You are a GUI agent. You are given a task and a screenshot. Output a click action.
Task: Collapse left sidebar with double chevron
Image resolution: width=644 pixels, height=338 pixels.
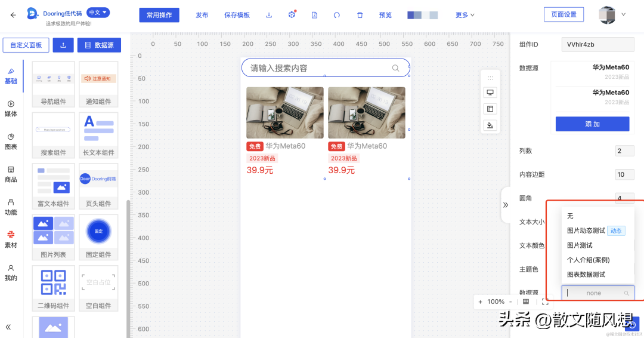(8, 327)
